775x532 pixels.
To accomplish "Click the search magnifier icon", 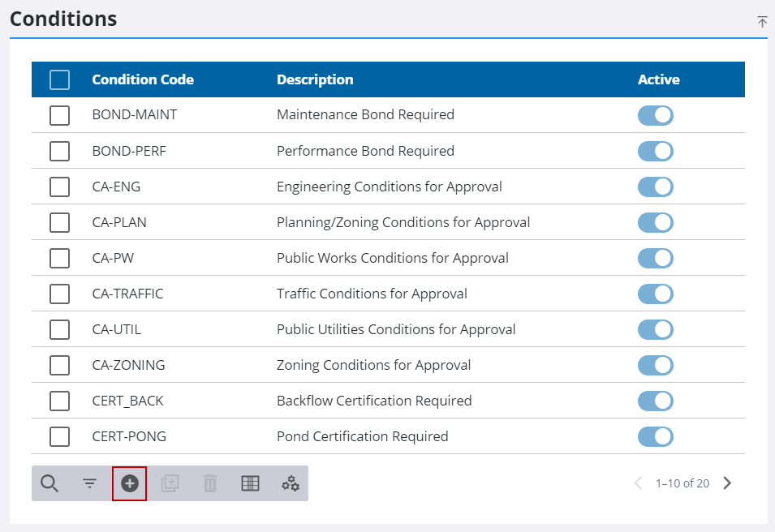I will point(50,483).
